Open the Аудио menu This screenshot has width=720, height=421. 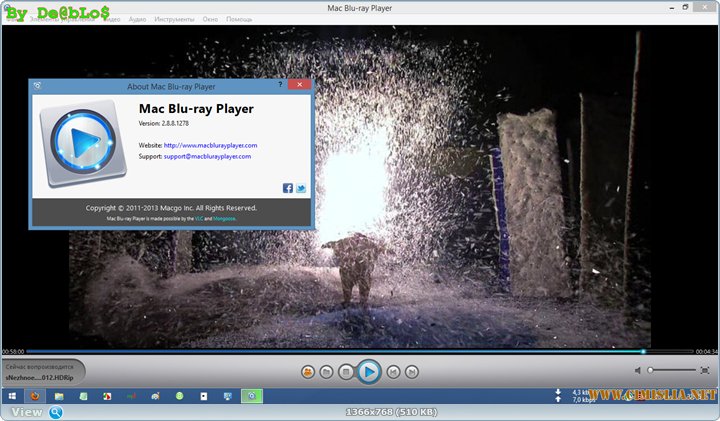[138, 19]
